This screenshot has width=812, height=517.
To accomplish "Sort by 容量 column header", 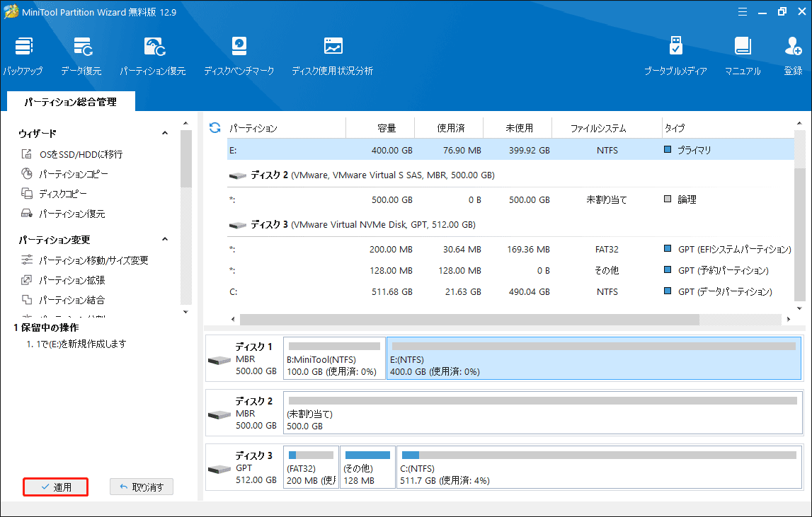I will (381, 128).
